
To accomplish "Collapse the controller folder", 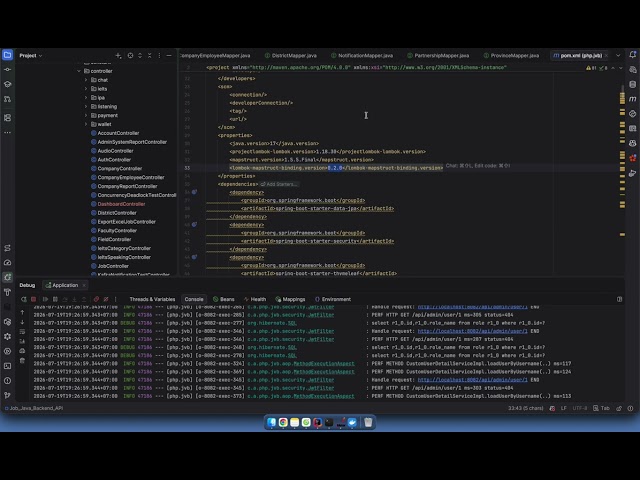I will (79, 71).
